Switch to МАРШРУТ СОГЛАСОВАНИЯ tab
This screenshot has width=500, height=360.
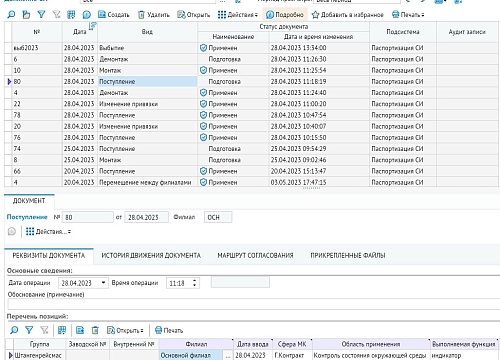coord(255,255)
